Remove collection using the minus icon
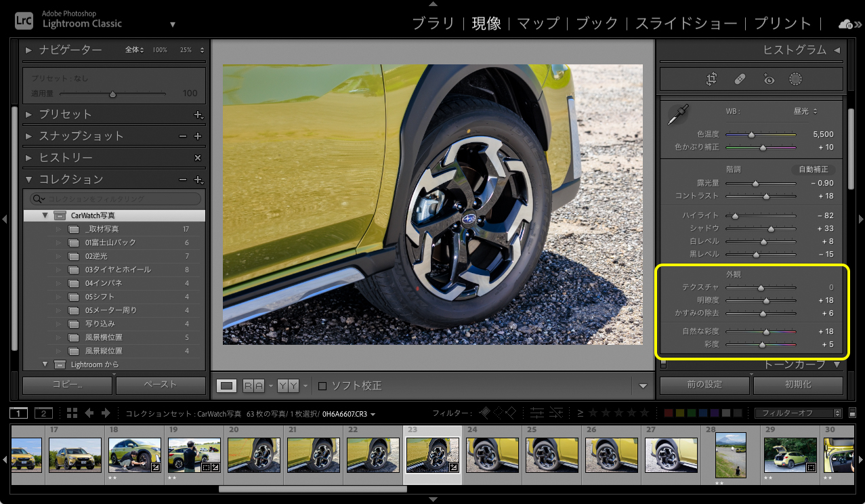Viewport: 865px width, 504px height. pyautogui.click(x=182, y=180)
